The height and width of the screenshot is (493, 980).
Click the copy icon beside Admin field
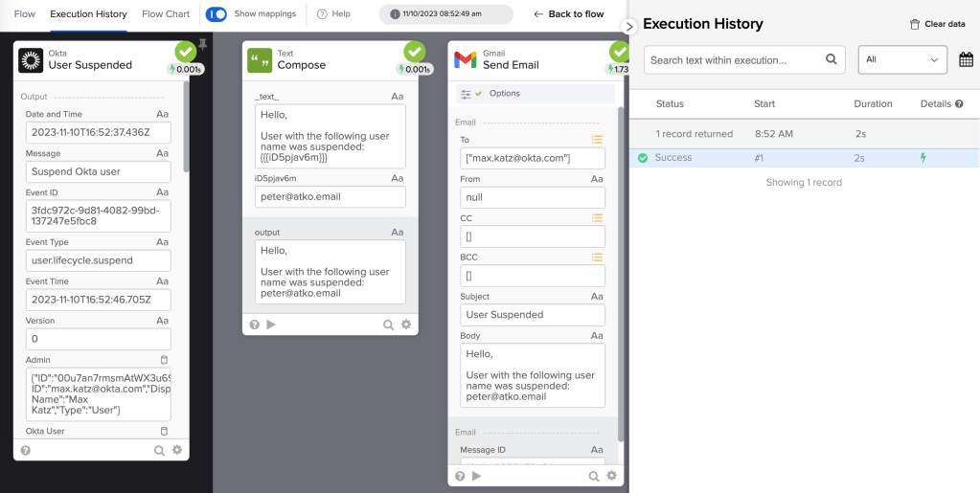(163, 360)
